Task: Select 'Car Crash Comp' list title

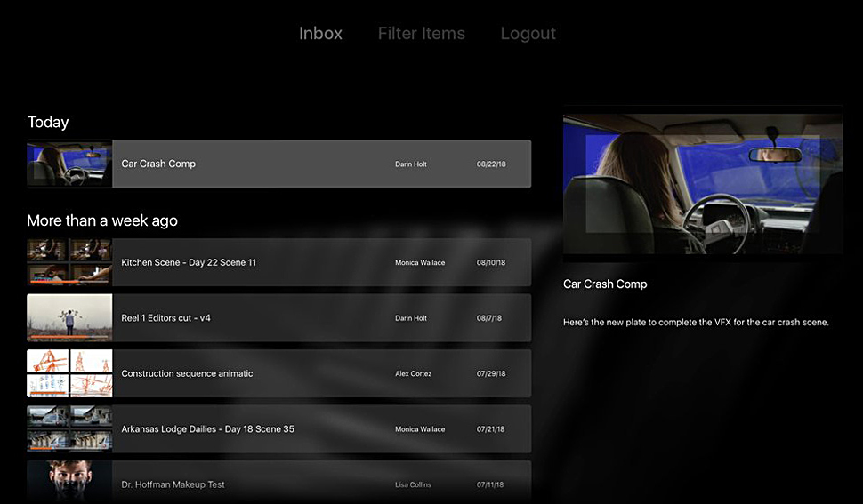Action: [x=158, y=164]
